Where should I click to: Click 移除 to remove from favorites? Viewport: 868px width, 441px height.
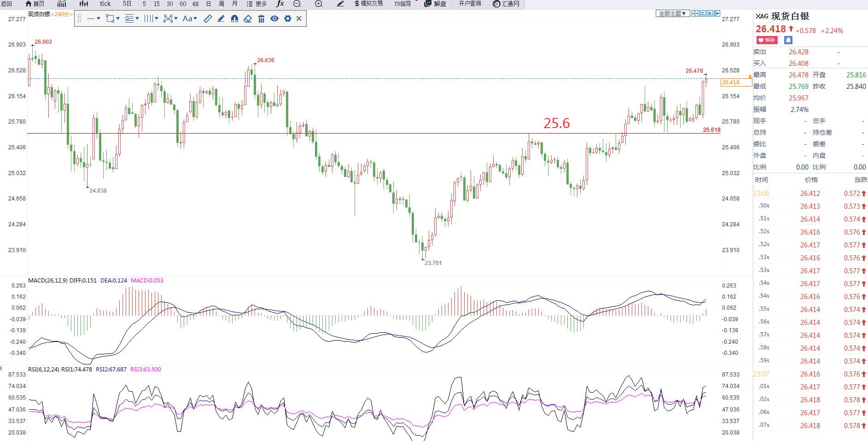point(767,40)
